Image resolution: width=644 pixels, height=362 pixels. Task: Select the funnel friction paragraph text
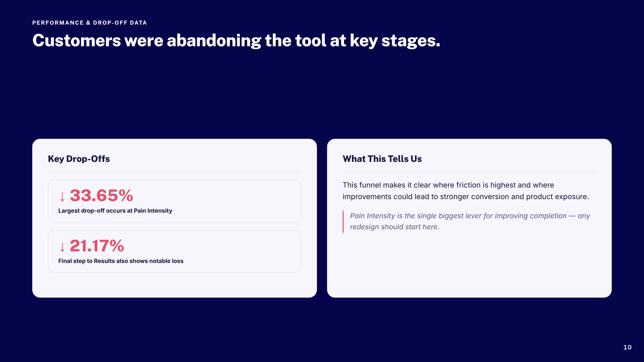click(466, 191)
